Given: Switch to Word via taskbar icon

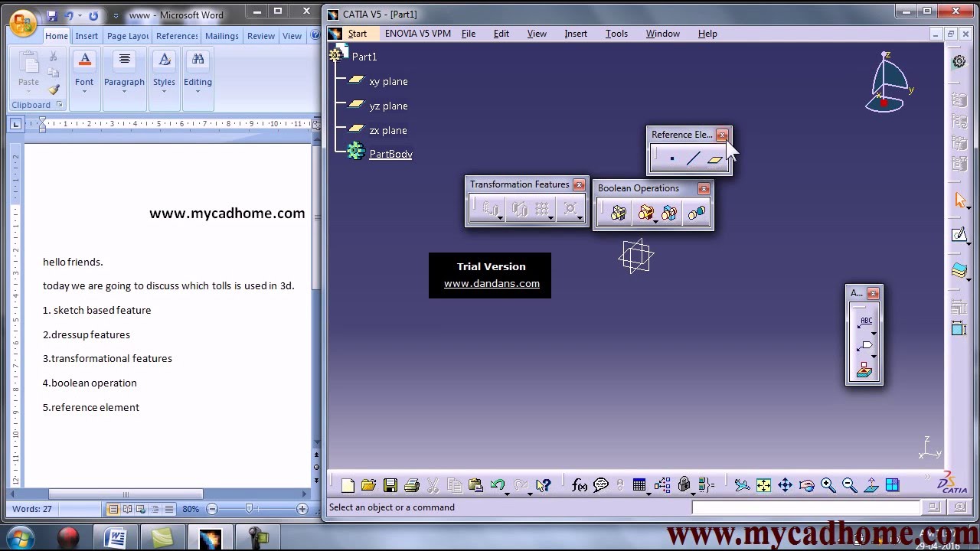Looking at the screenshot, I should [x=116, y=539].
